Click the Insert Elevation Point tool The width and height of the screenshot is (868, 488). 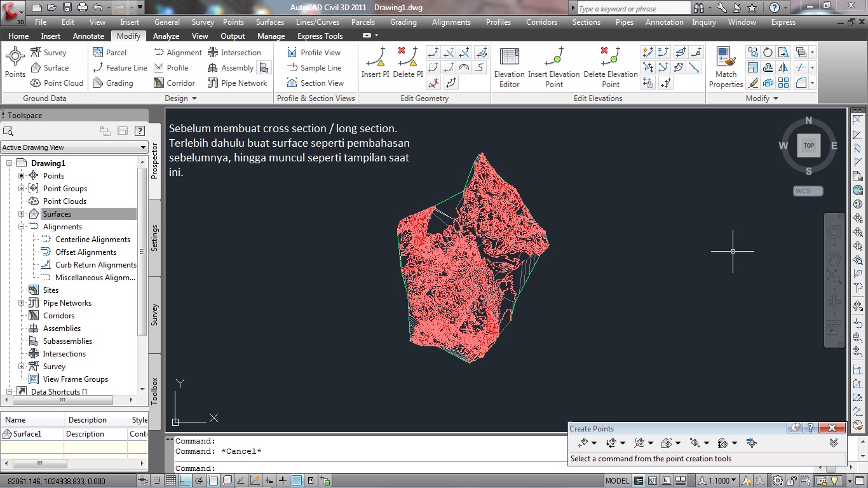pyautogui.click(x=554, y=67)
